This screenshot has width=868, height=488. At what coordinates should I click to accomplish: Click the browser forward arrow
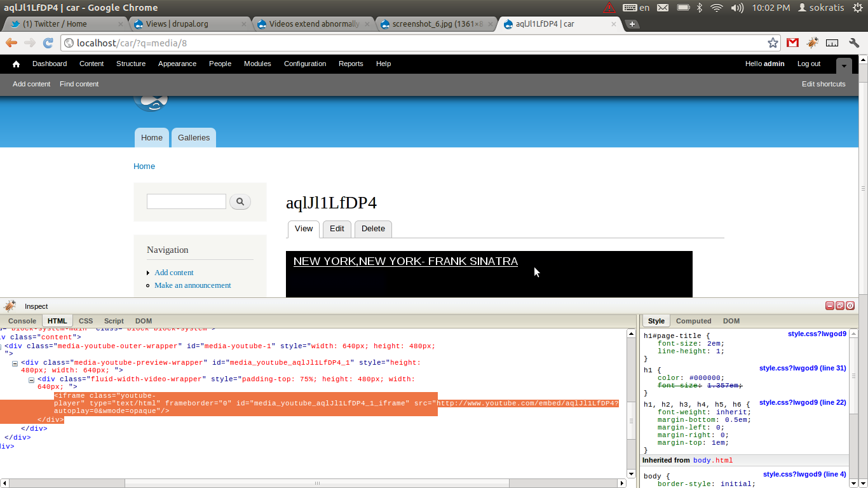click(x=30, y=43)
